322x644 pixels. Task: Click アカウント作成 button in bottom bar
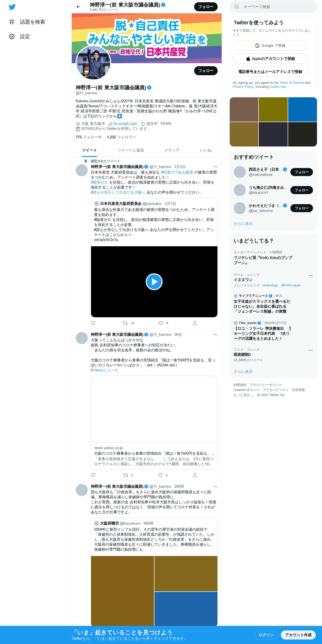pos(298,635)
